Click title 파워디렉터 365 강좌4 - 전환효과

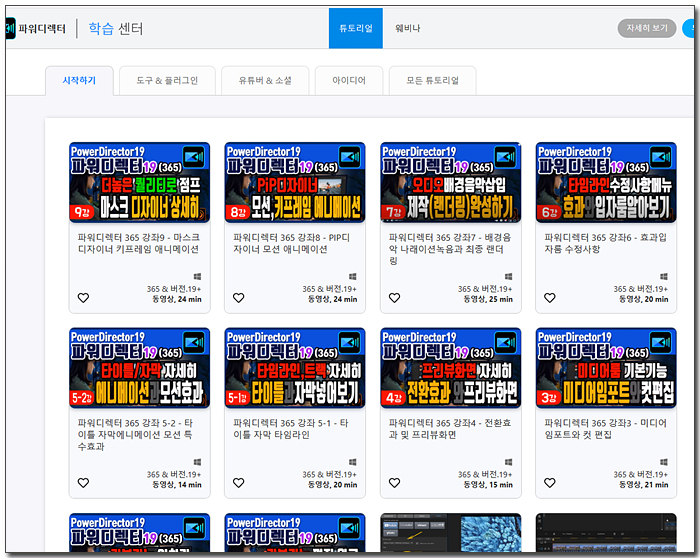[x=450, y=429]
